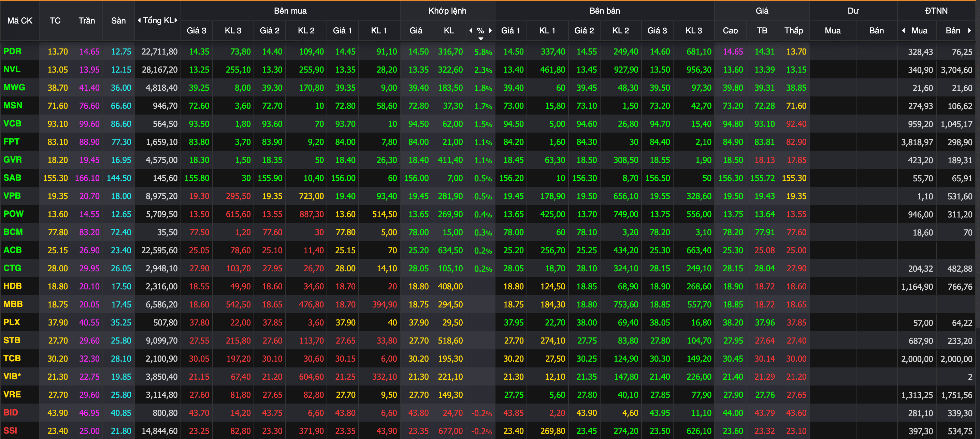Open stock symbol BID

(x=11, y=412)
